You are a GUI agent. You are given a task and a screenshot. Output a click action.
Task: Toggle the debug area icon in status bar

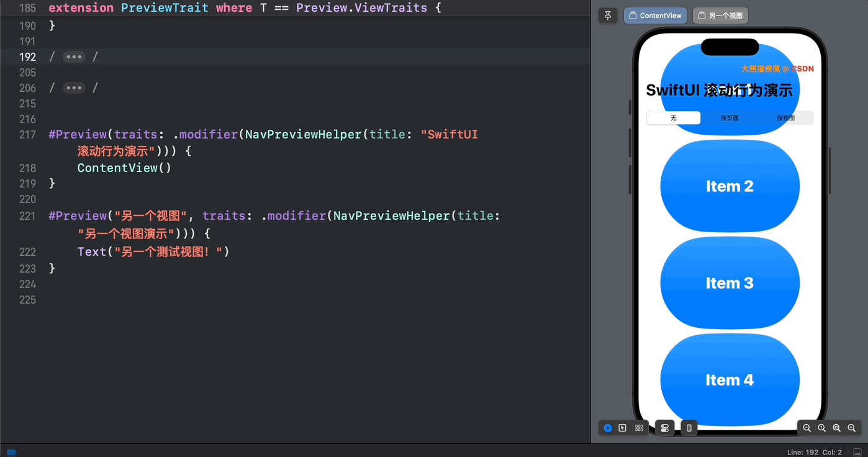click(857, 452)
